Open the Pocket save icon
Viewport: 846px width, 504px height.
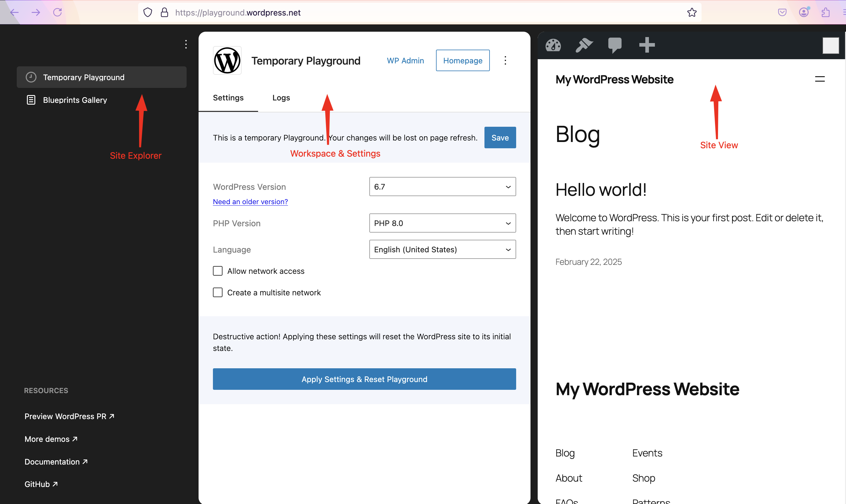click(782, 13)
